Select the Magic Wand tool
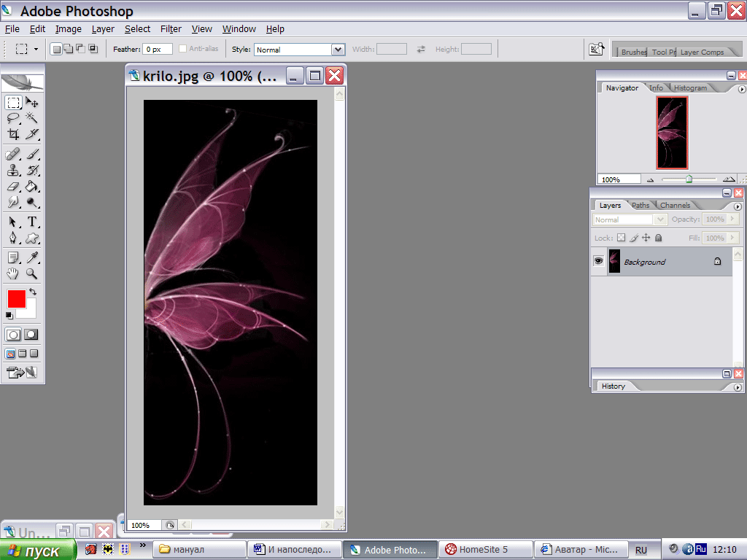The image size is (747, 560). [x=32, y=118]
